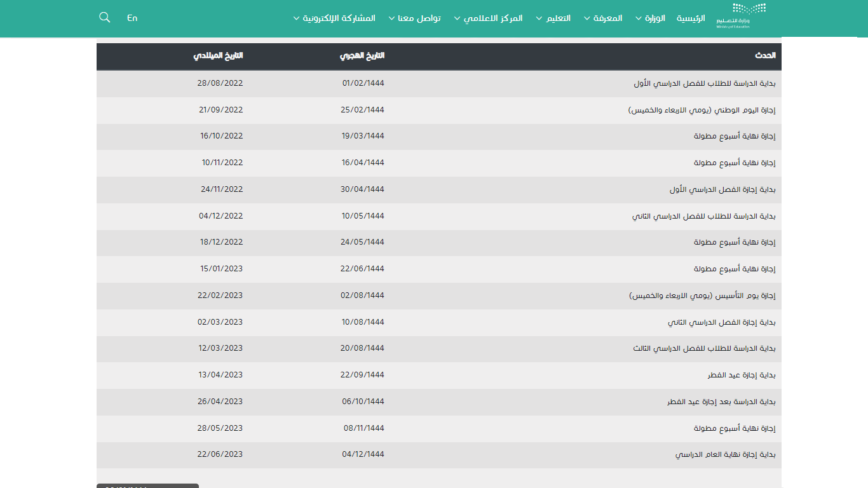The width and height of the screenshot is (868, 488).
Task: Select event بداية إجازة نهاية العام الدراسي
Action: (x=726, y=455)
